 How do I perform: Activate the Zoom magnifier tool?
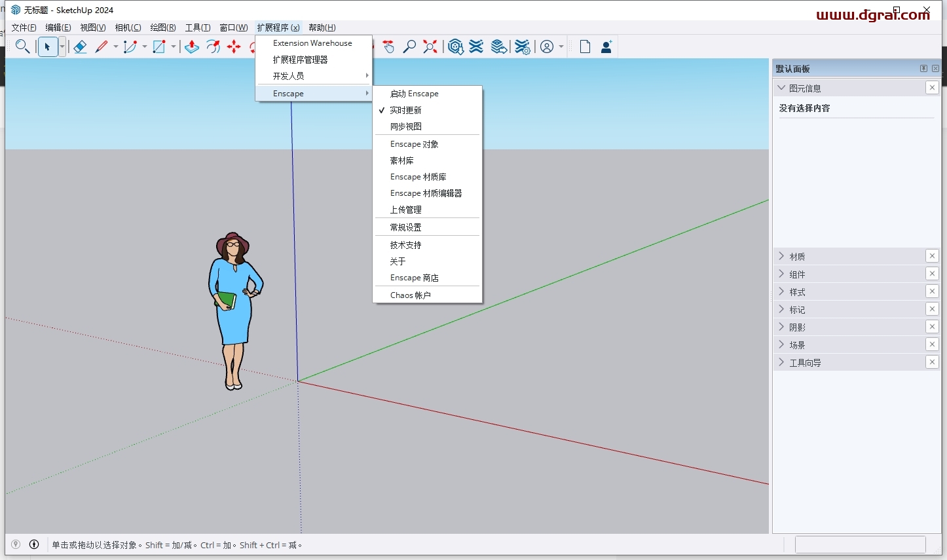(409, 47)
